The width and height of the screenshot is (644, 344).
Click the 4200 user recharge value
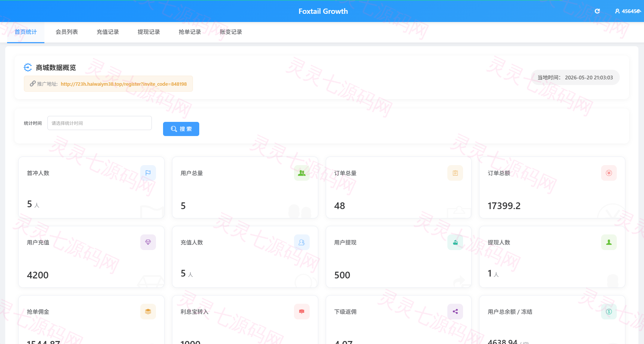pyautogui.click(x=38, y=275)
